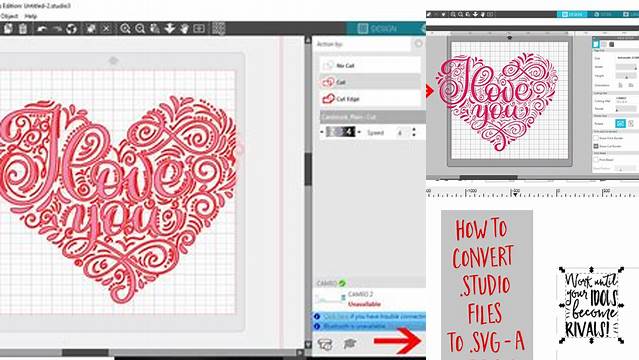Increase blade depth with right arrow
Screen dimensions: 639x360
(x=359, y=132)
